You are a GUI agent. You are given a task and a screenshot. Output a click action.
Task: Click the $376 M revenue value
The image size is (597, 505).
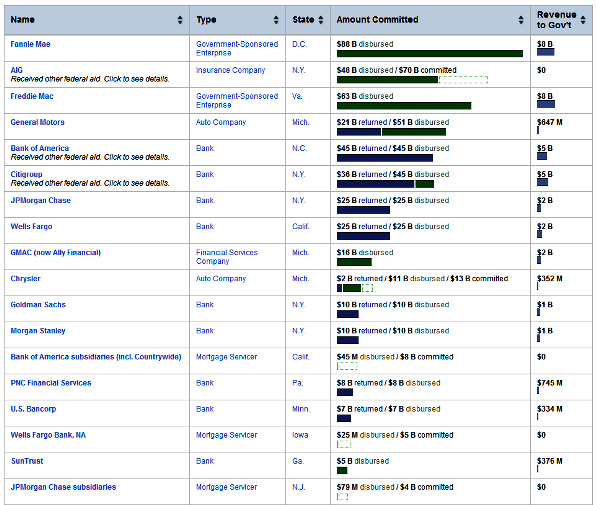click(549, 461)
